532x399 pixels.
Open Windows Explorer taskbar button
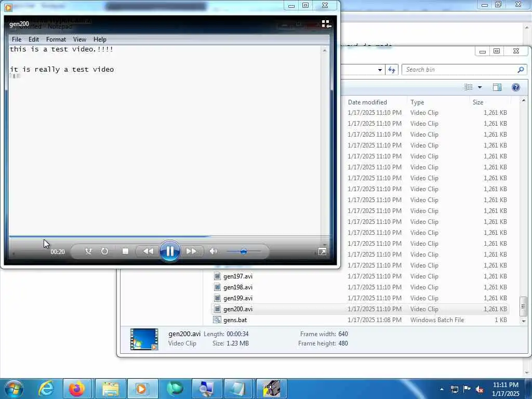click(x=111, y=389)
